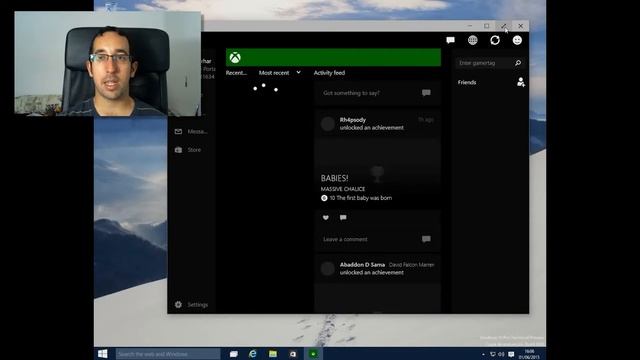Open Rh4psody's profile name link
Viewport: 640px width, 360px height.
353,120
